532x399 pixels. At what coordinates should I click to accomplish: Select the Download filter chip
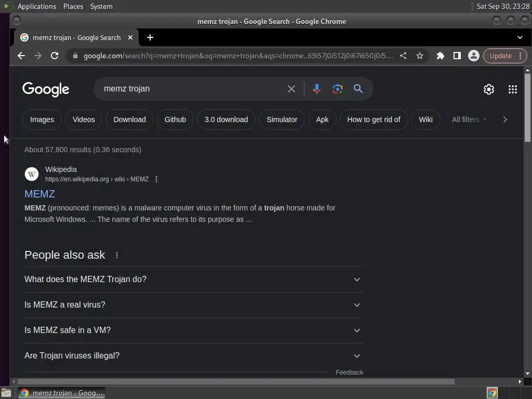tap(129, 119)
